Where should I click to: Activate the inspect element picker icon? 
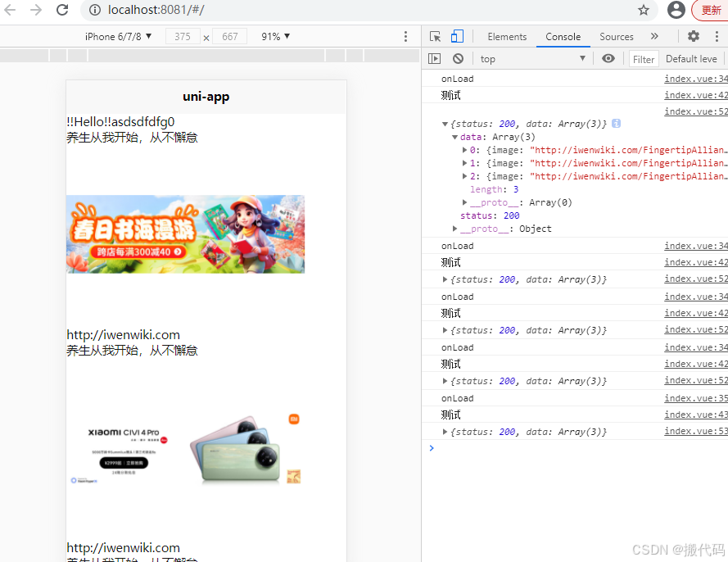click(435, 36)
